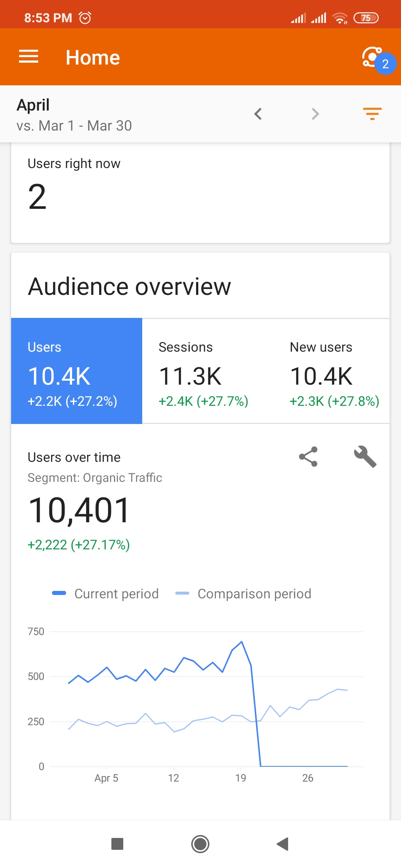Tap the Android back navigation button
This screenshot has width=401, height=868.
click(x=283, y=844)
